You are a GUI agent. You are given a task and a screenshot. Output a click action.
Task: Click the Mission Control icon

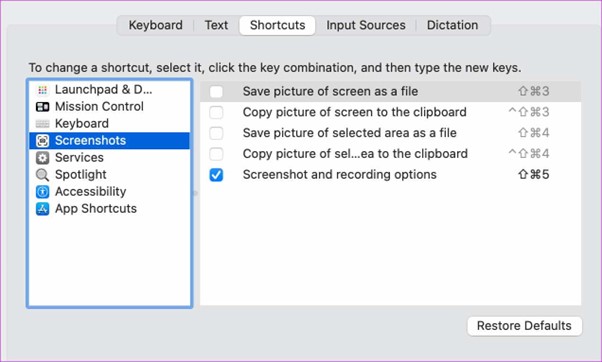[x=43, y=107]
